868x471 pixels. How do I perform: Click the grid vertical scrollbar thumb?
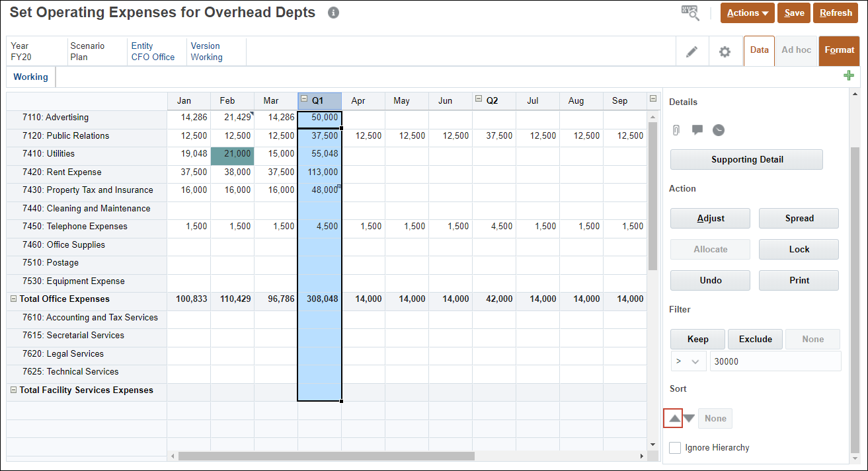point(653,196)
